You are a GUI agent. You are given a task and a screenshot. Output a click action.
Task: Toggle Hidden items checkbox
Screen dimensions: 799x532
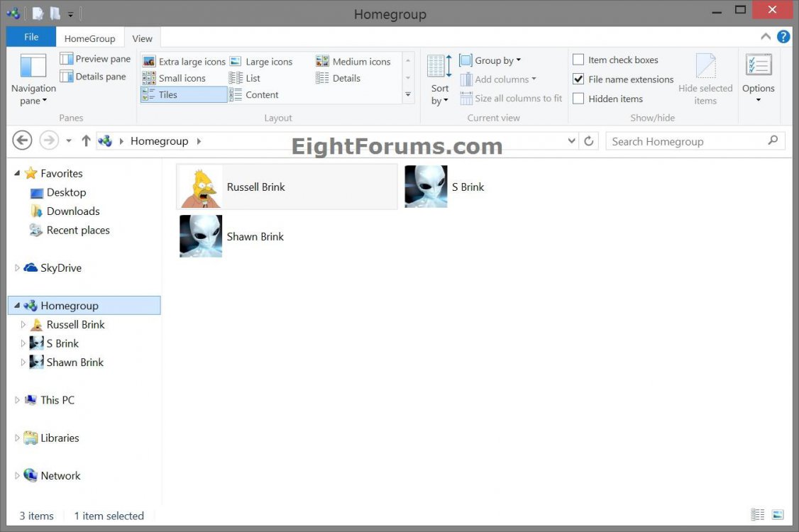(578, 99)
